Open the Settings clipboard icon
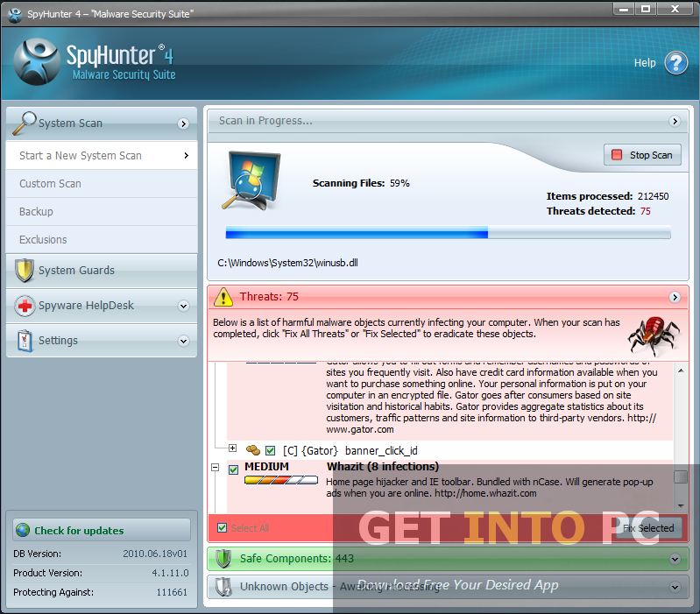The height and width of the screenshot is (614, 700). pyautogui.click(x=24, y=341)
